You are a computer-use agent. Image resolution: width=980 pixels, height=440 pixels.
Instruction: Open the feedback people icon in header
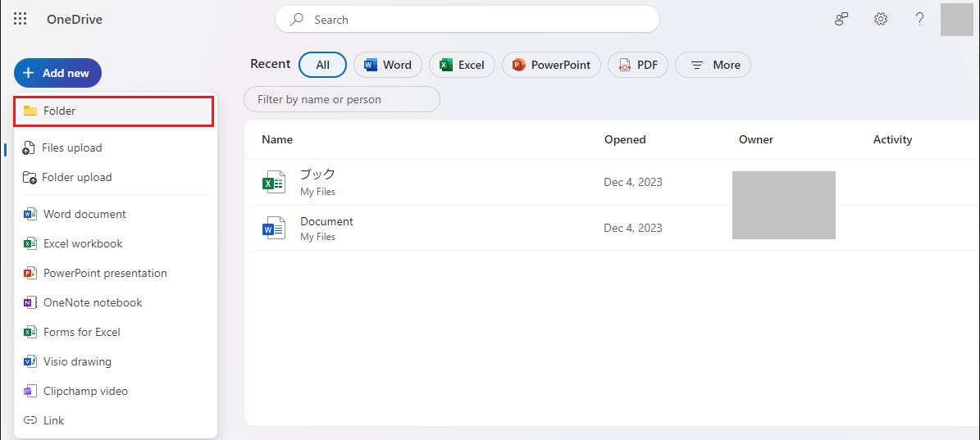[x=841, y=20]
